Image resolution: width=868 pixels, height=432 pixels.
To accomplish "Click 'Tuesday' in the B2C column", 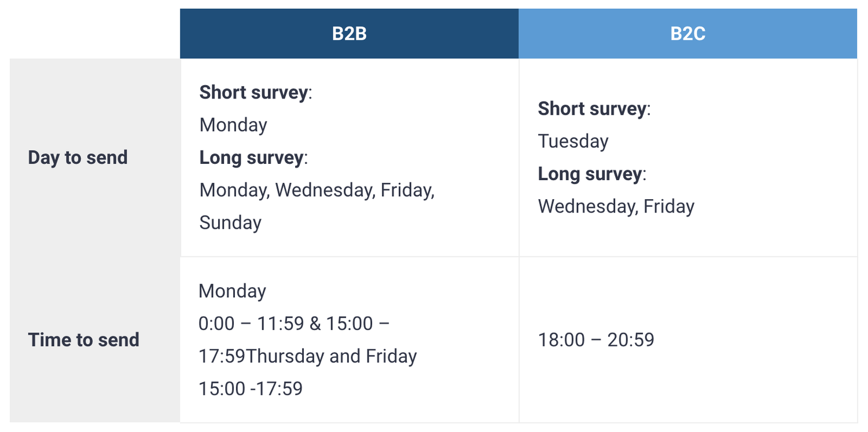I will coord(573,141).
